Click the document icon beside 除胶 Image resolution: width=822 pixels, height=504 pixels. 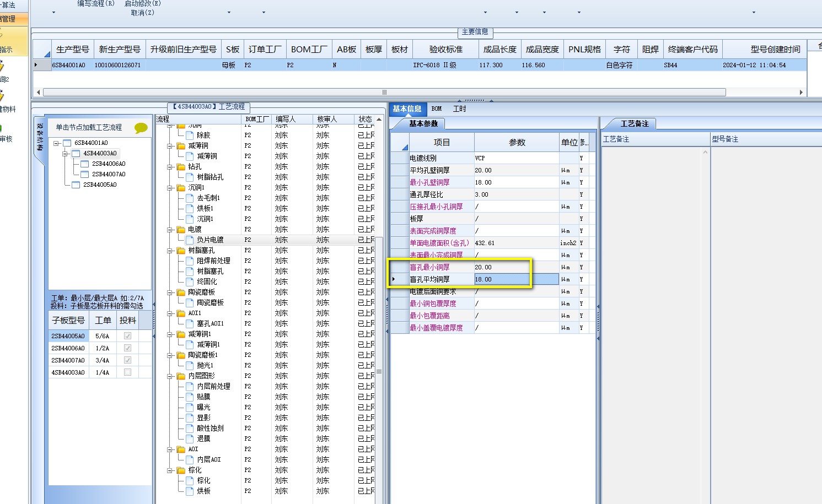pos(190,136)
